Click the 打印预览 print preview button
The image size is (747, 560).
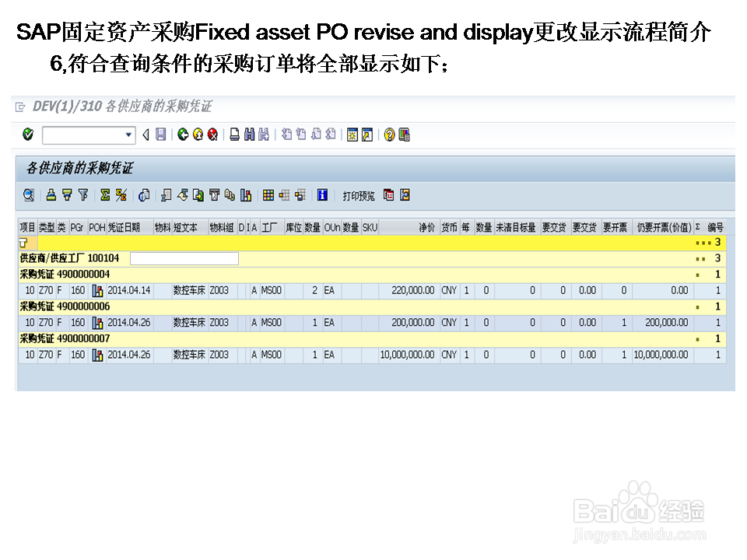[358, 196]
